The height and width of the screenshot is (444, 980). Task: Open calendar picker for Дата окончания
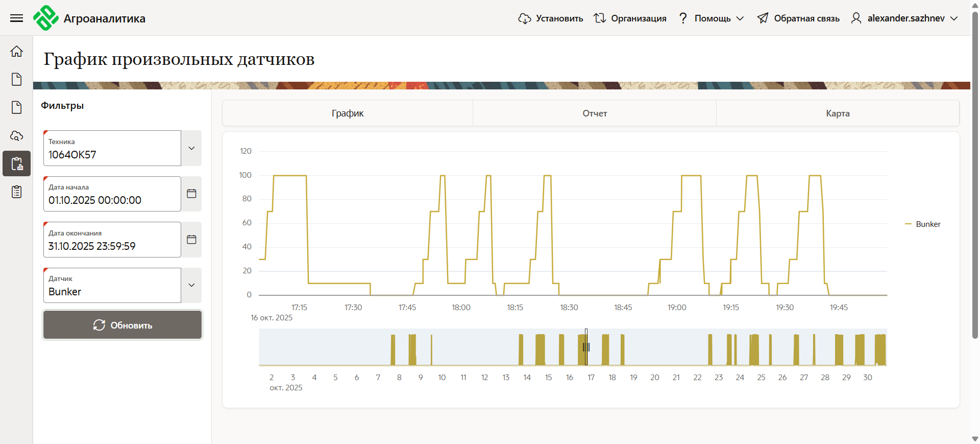click(191, 240)
